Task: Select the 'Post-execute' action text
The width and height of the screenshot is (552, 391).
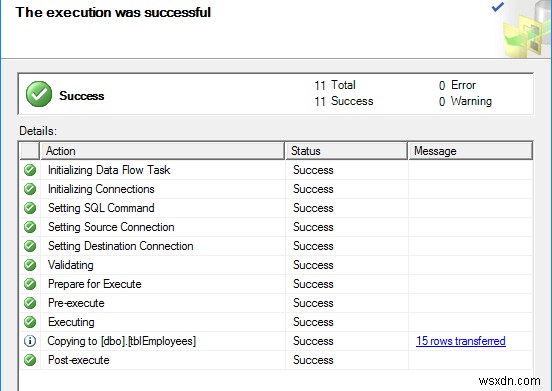Action: click(79, 360)
